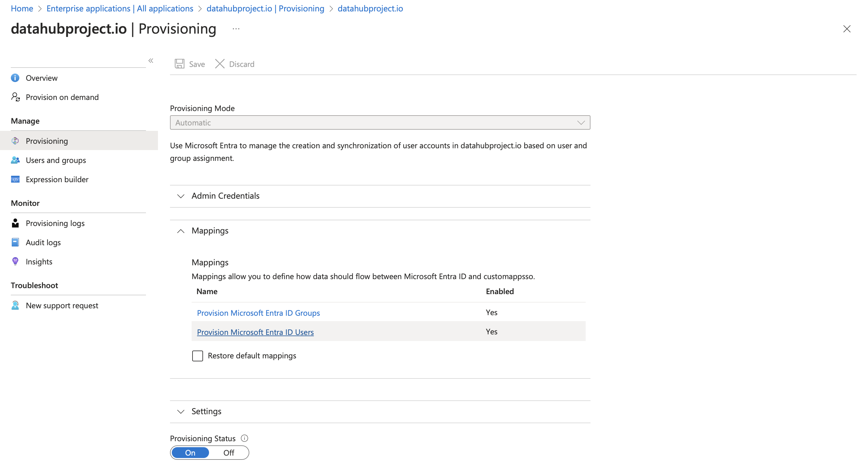Click the Provisioning logs icon

click(15, 223)
